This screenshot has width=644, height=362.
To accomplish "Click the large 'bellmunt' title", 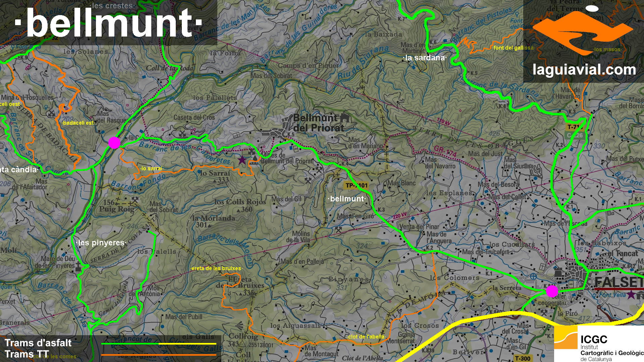I will click(108, 23).
